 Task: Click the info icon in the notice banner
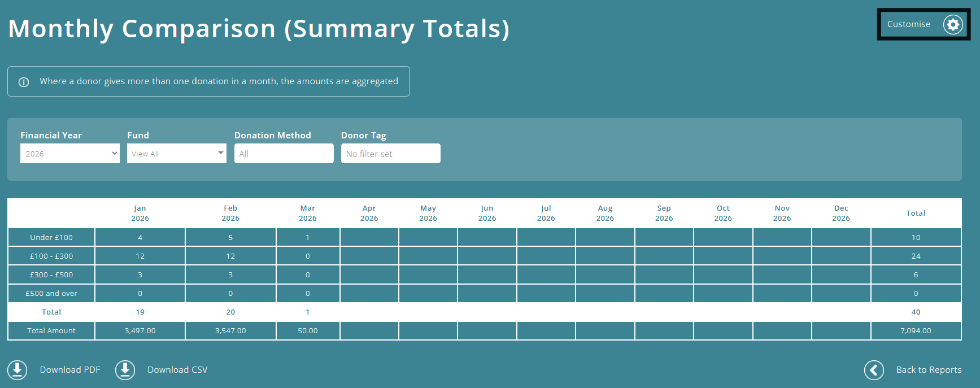tap(24, 82)
